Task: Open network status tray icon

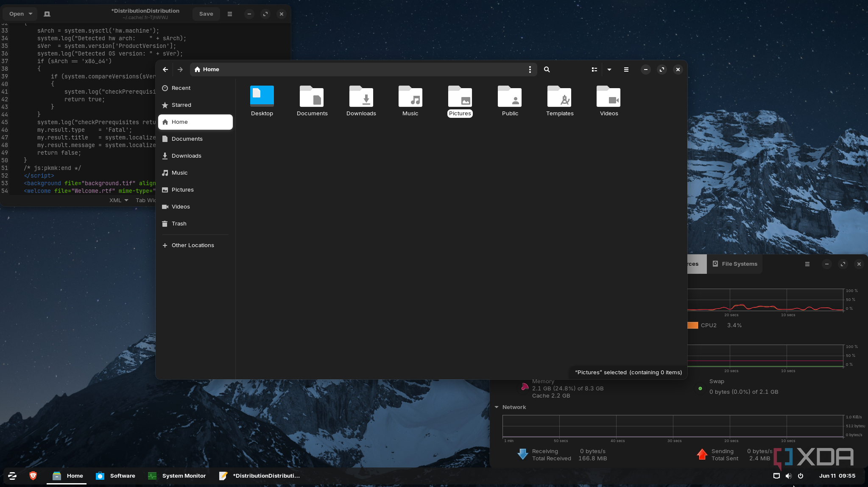Action: [x=776, y=476]
